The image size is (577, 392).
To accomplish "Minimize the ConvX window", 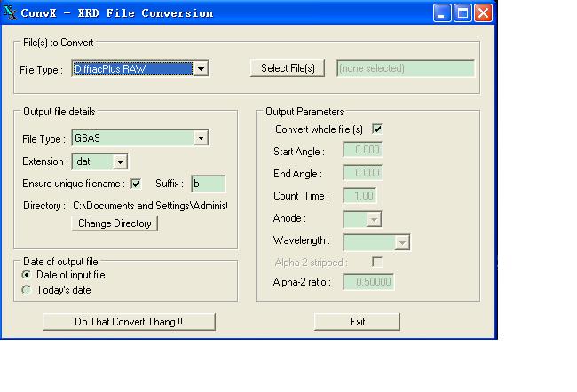I will click(x=442, y=13).
